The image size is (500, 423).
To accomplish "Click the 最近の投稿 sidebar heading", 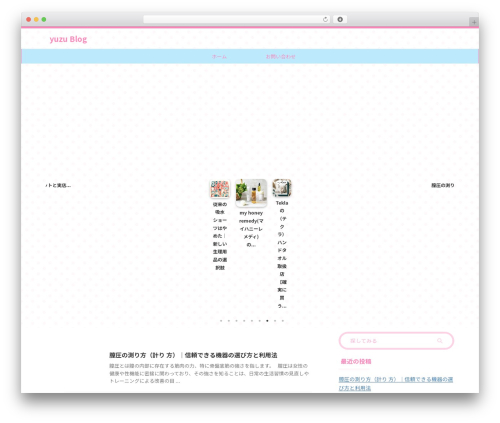I will [x=356, y=361].
